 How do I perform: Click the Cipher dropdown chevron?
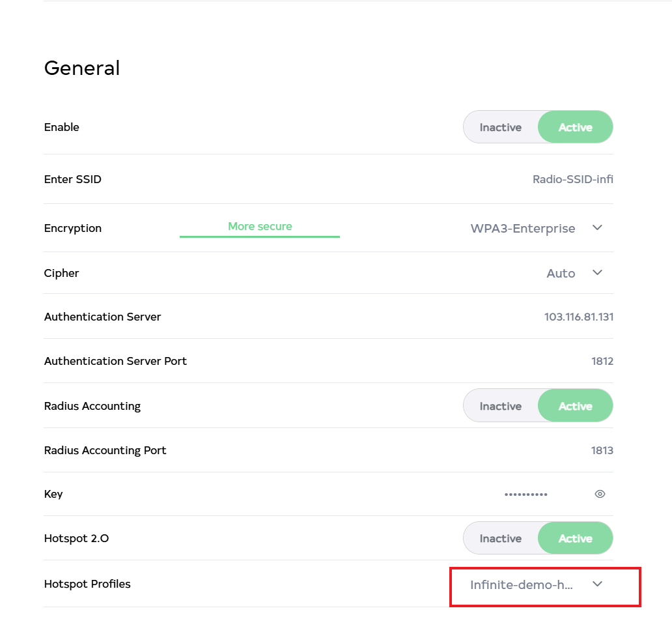[x=597, y=273]
